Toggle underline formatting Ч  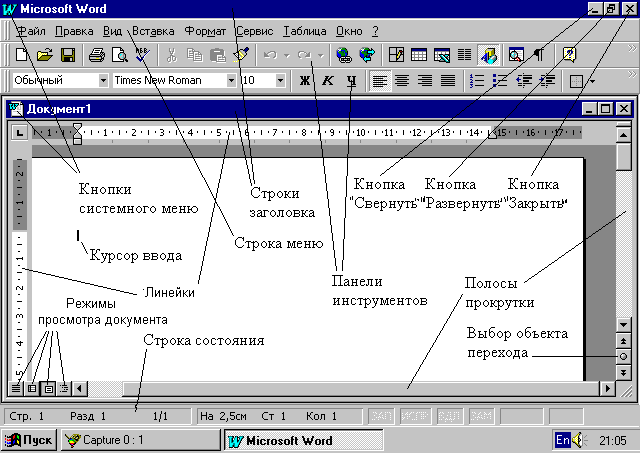[351, 80]
